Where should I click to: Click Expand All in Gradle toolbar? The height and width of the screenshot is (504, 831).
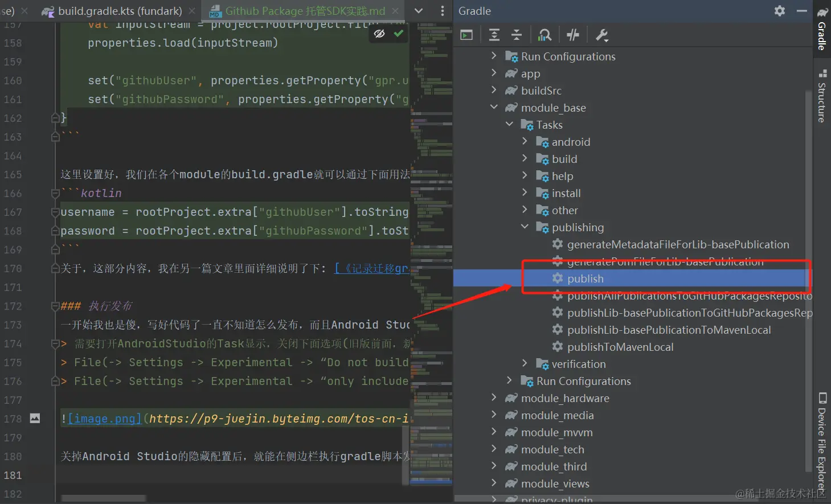494,35
